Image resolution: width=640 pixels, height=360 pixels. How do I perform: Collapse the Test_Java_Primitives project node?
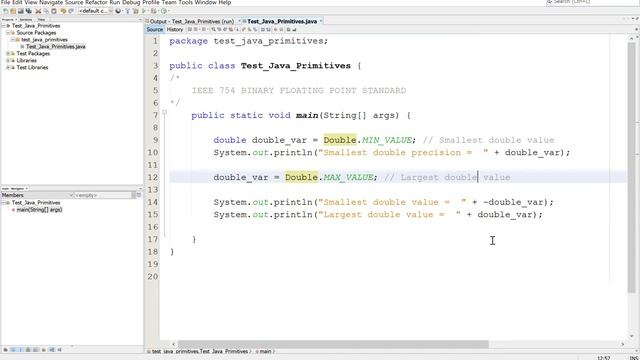tap(4, 26)
